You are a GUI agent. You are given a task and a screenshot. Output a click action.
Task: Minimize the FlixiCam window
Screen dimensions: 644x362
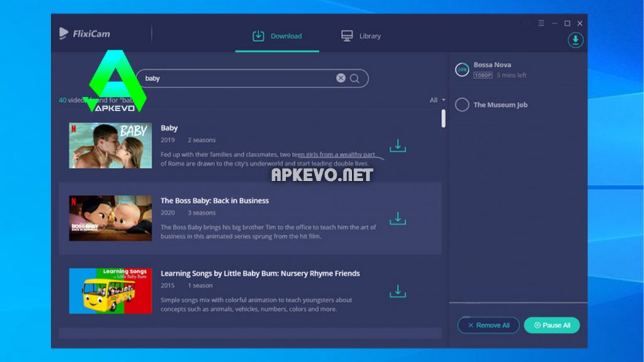click(x=555, y=23)
